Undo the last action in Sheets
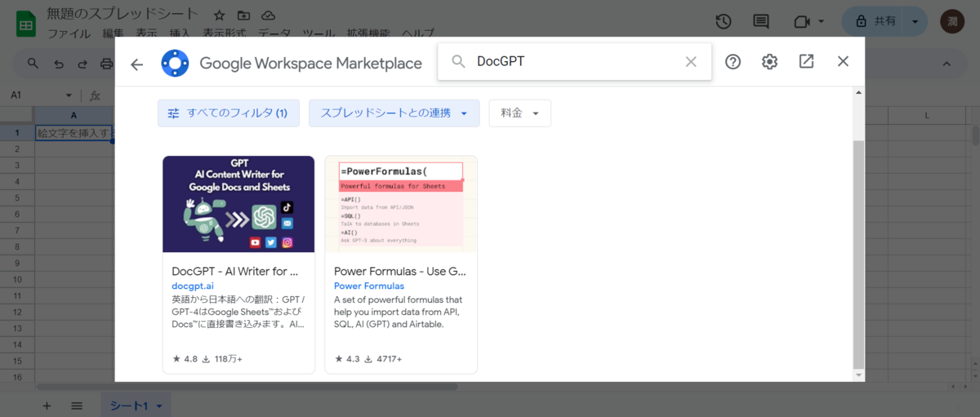Image resolution: width=980 pixels, height=417 pixels. click(58, 64)
